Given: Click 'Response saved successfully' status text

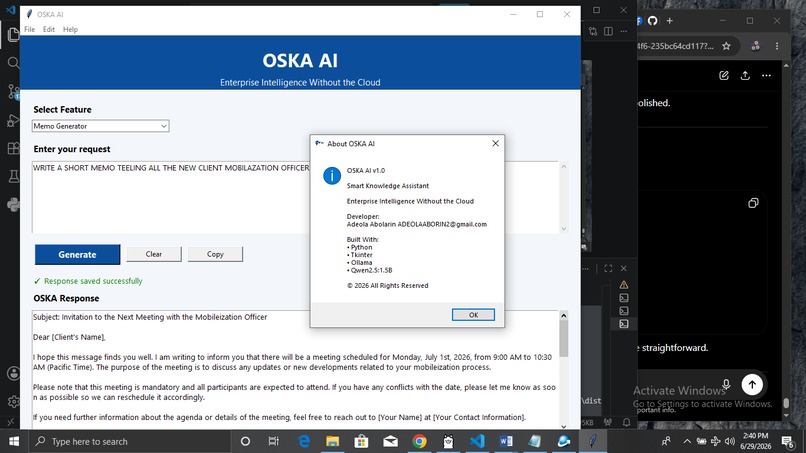Looking at the screenshot, I should point(93,281).
